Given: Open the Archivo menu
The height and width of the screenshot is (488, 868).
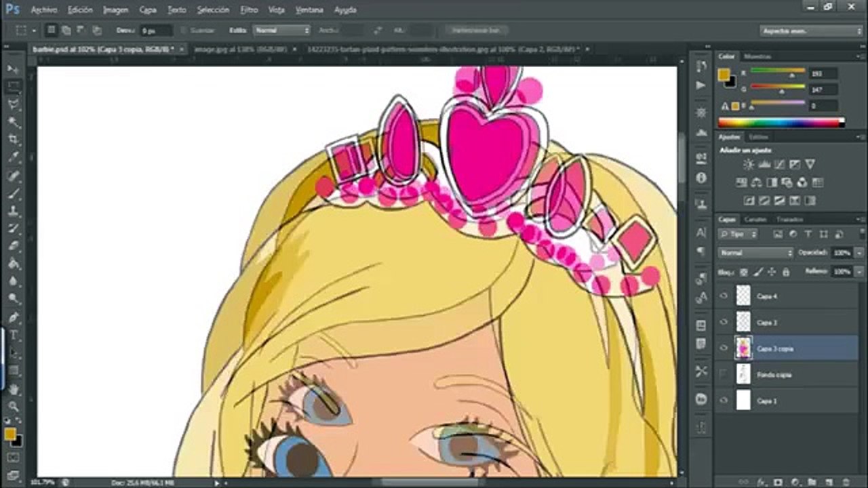Looking at the screenshot, I should tap(44, 10).
